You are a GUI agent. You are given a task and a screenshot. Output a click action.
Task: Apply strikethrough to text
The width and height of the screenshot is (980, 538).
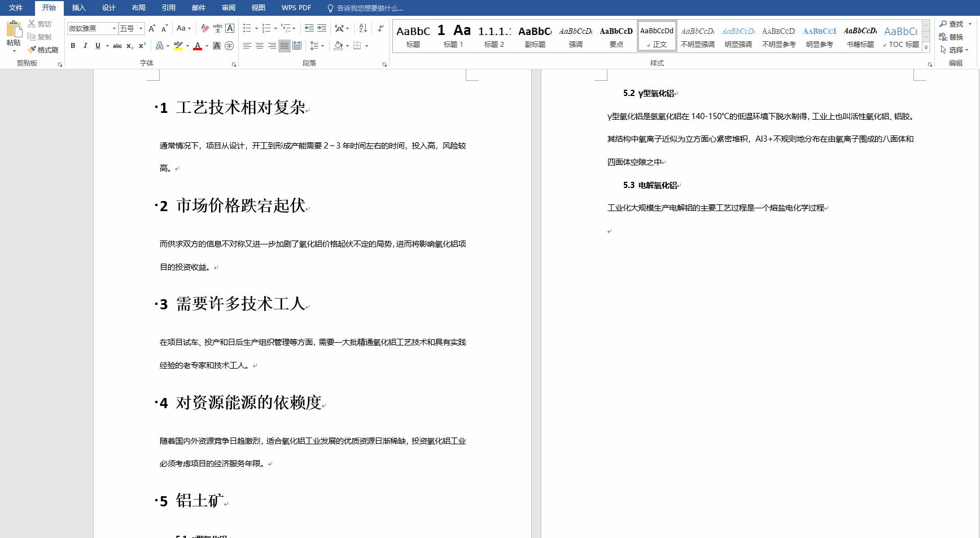pyautogui.click(x=117, y=46)
